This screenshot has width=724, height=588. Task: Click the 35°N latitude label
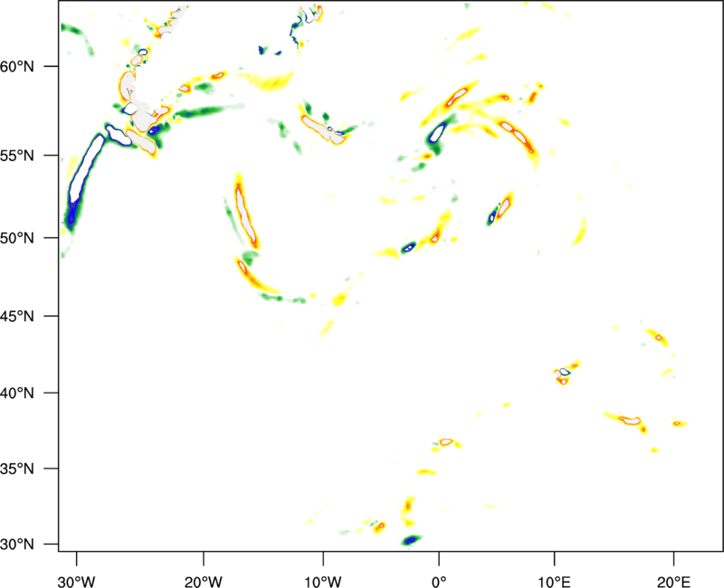(x=17, y=469)
